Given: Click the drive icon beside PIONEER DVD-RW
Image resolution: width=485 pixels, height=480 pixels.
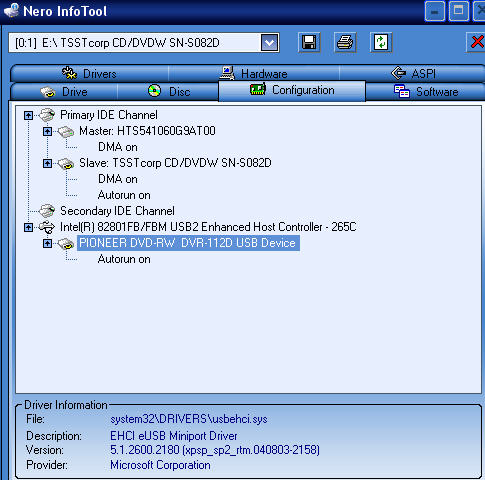Looking at the screenshot, I should [66, 244].
